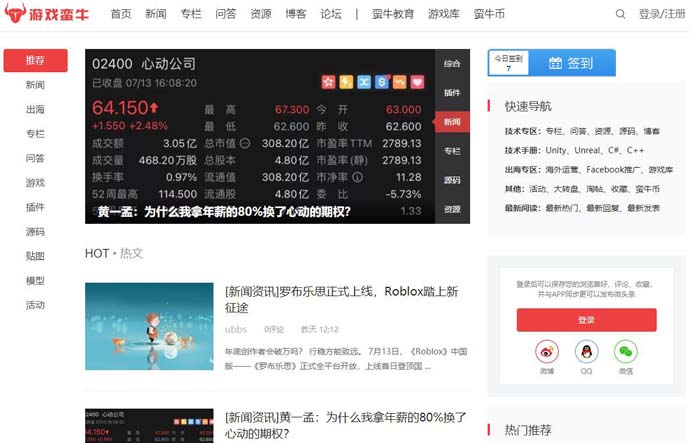The height and width of the screenshot is (443, 690).
Task: Select 活动 in left sidebar
Action: 35,305
